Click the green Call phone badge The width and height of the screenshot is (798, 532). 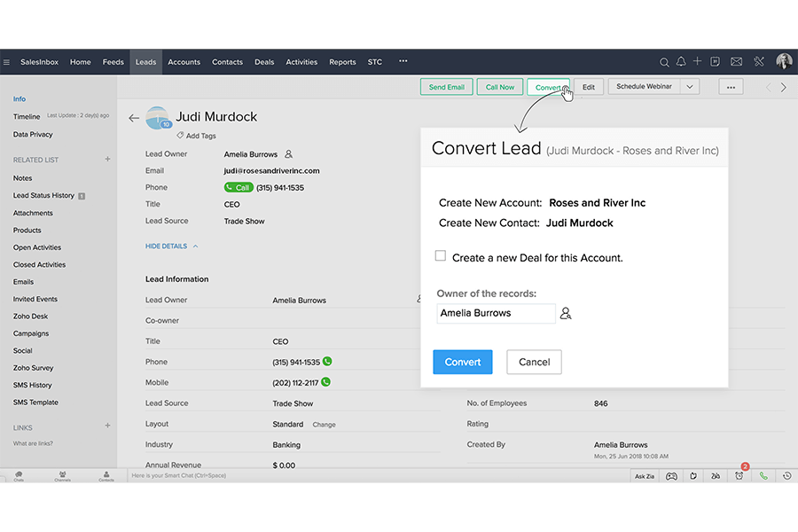pyautogui.click(x=238, y=188)
